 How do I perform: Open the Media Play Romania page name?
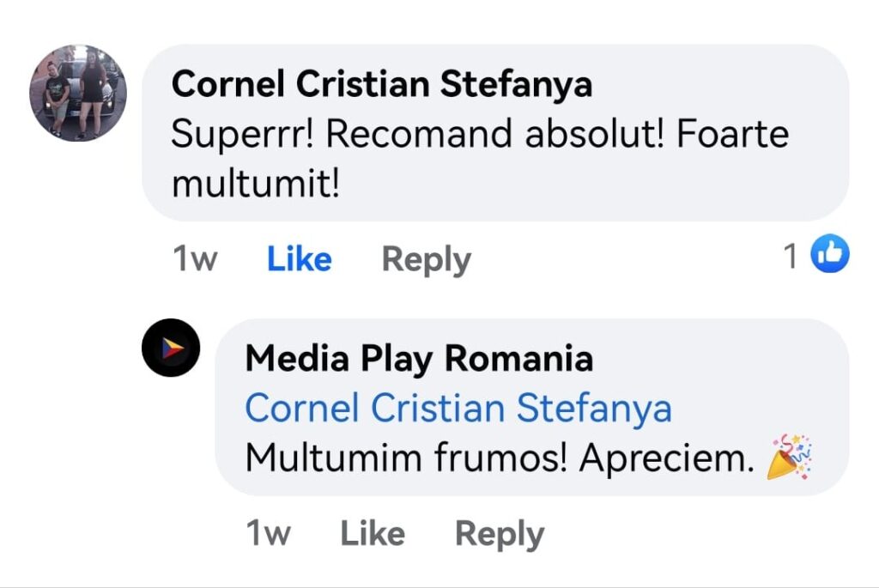419,358
